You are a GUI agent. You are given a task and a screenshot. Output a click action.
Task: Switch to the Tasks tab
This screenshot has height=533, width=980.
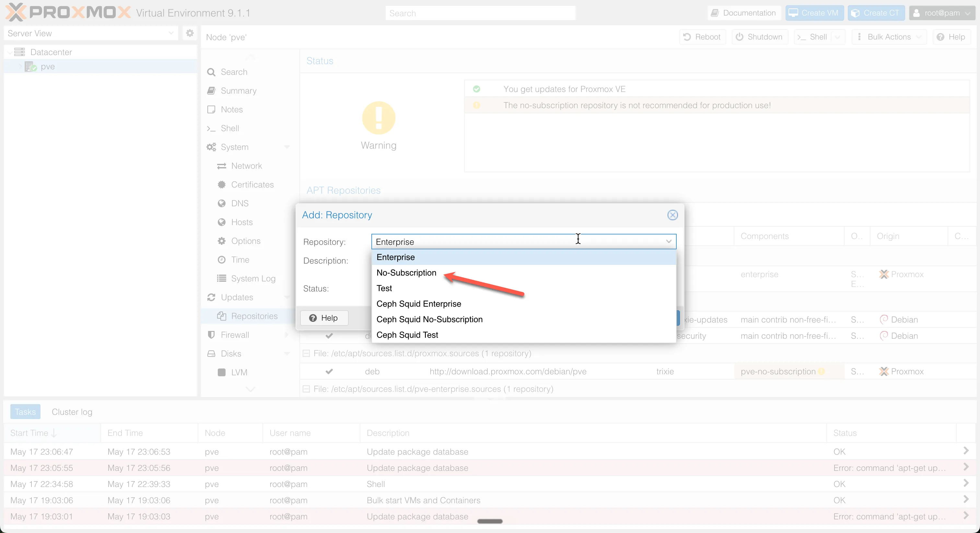25,412
